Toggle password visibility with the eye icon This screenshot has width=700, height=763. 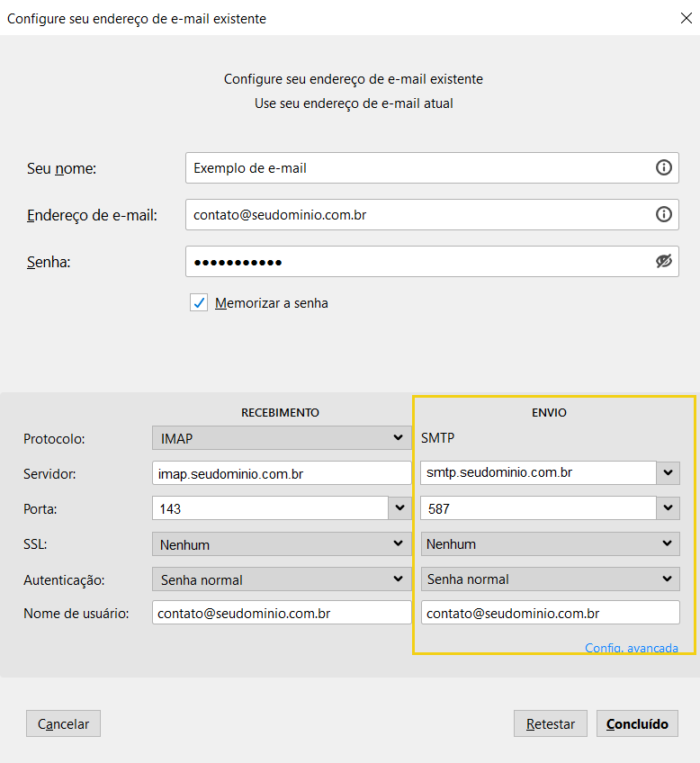(x=664, y=261)
